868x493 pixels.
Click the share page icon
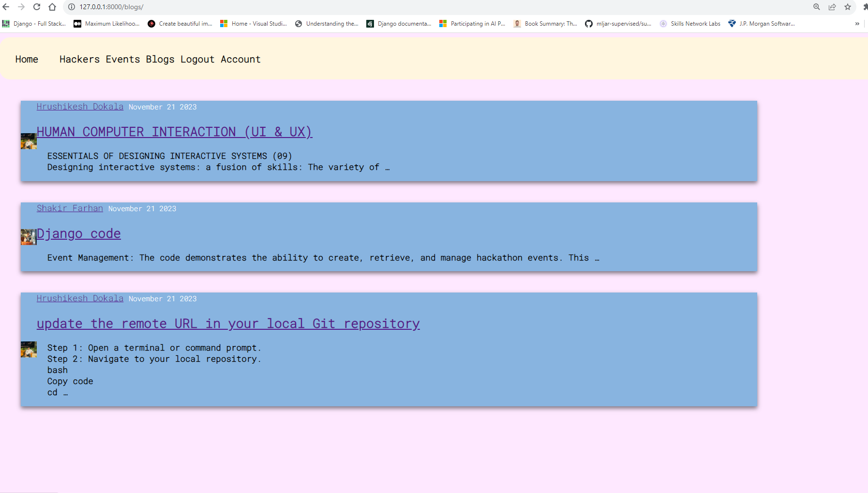point(832,7)
